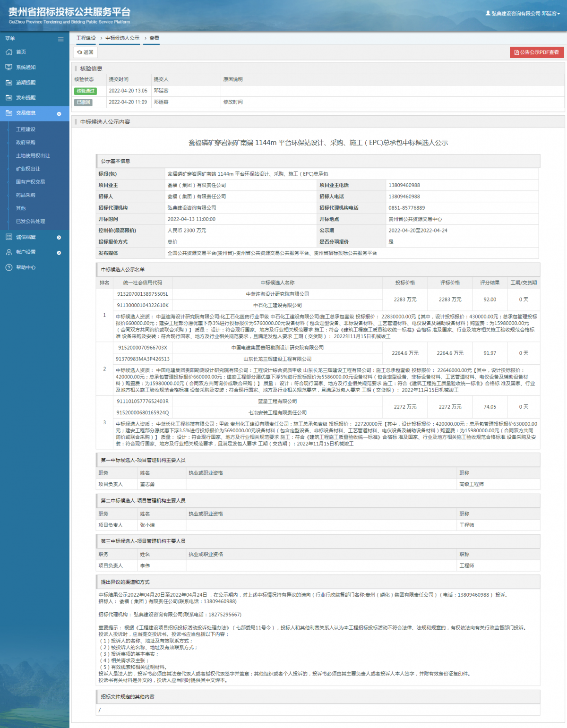Click company 中蓝连海设计研究院有限公司
The image size is (567, 728).
(x=277, y=294)
